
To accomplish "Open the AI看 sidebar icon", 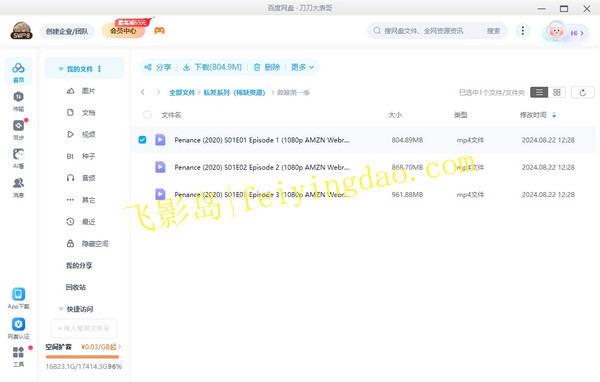I will (18, 158).
